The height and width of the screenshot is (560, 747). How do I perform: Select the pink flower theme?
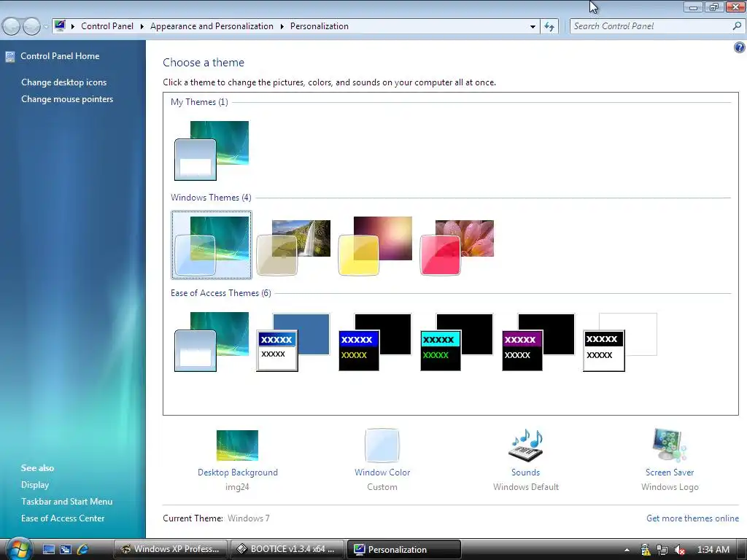pos(457,247)
